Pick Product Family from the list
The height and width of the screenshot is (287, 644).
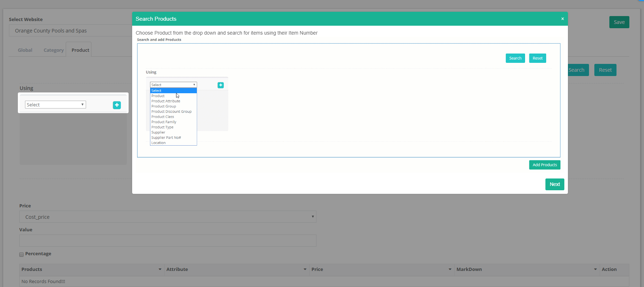coord(173,122)
